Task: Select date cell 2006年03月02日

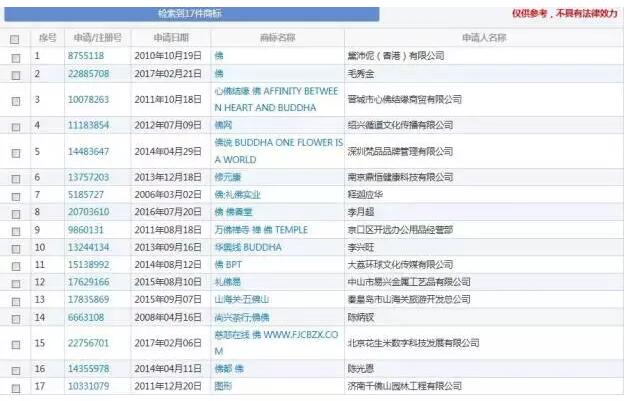Action: coord(168,195)
